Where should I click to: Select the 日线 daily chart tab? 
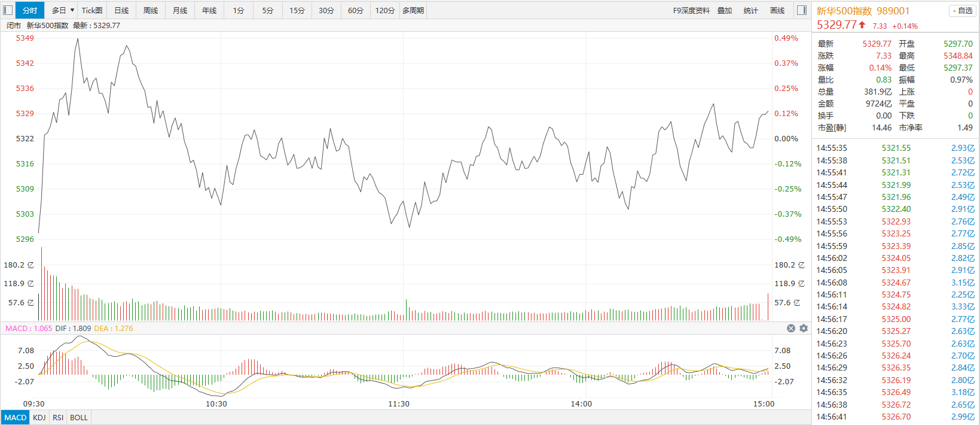[121, 10]
